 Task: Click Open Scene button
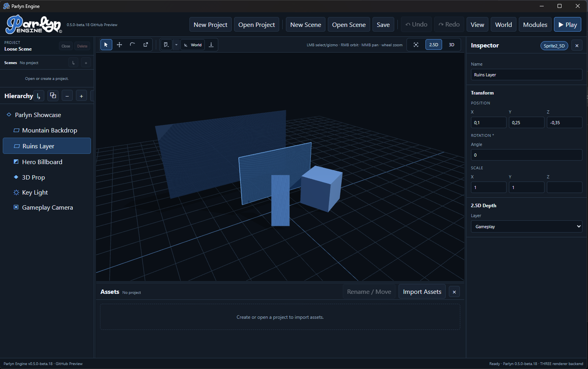349,25
